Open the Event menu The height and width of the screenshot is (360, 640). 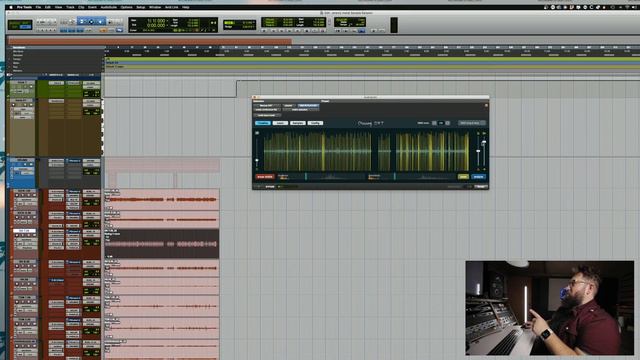[x=92, y=7]
